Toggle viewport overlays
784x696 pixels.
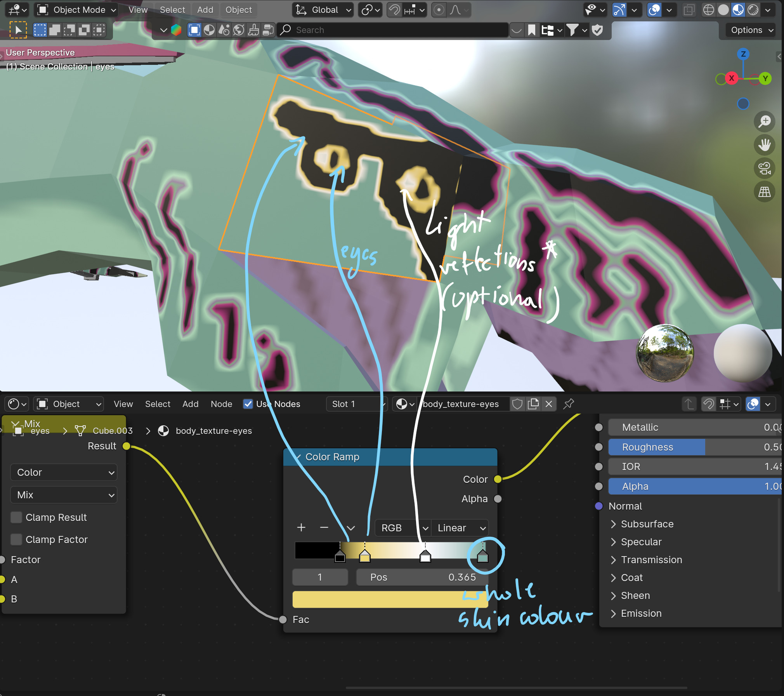[654, 10]
